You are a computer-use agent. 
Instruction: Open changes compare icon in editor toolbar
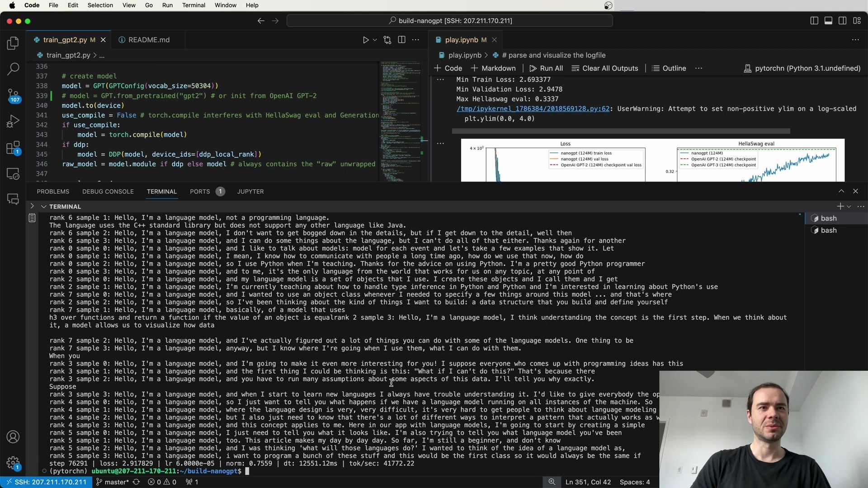387,40
